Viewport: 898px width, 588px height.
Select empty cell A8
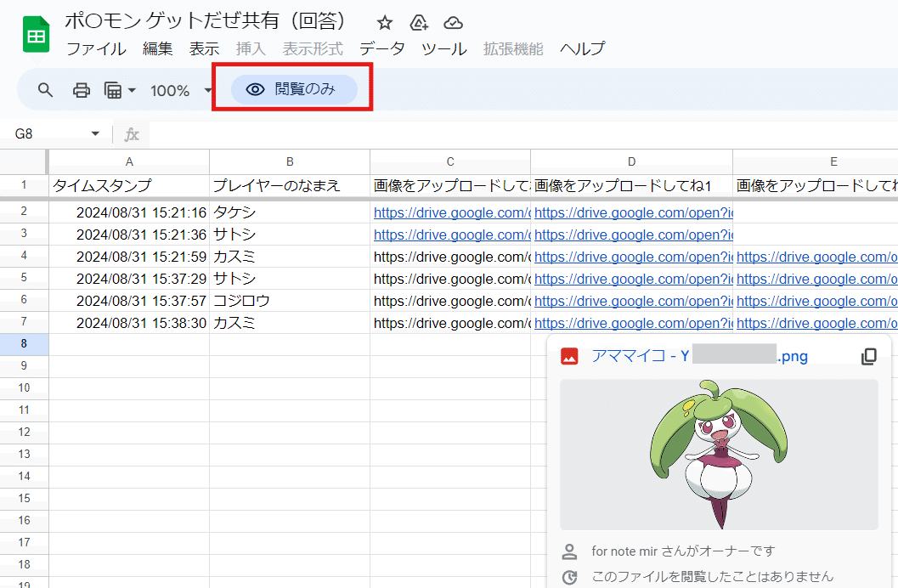(x=129, y=344)
